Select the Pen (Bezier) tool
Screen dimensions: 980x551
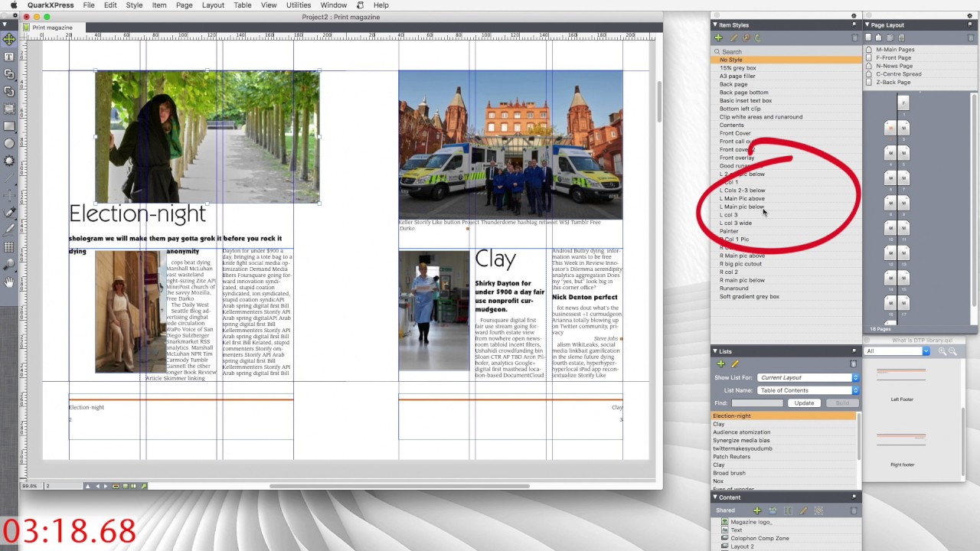(x=9, y=213)
